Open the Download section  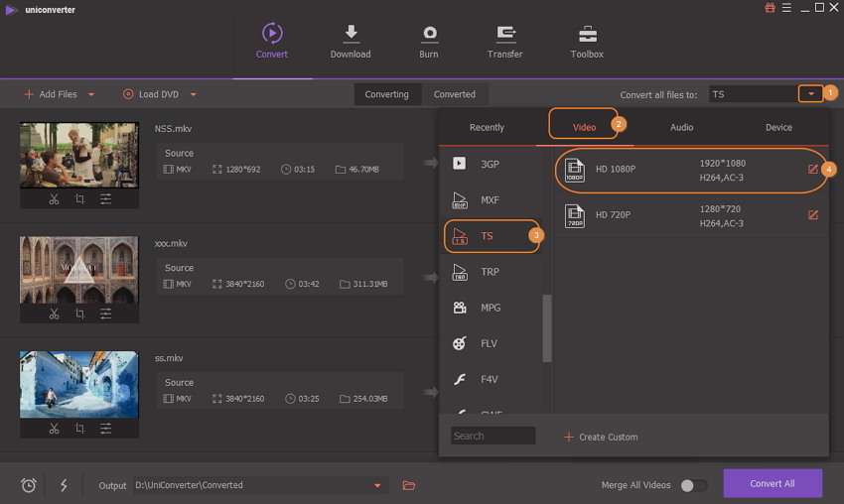[351, 41]
